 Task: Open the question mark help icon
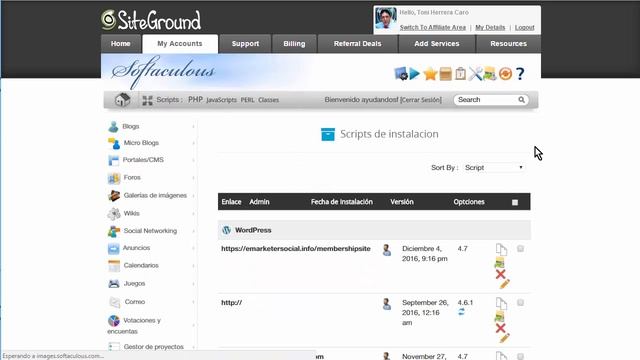click(x=520, y=74)
